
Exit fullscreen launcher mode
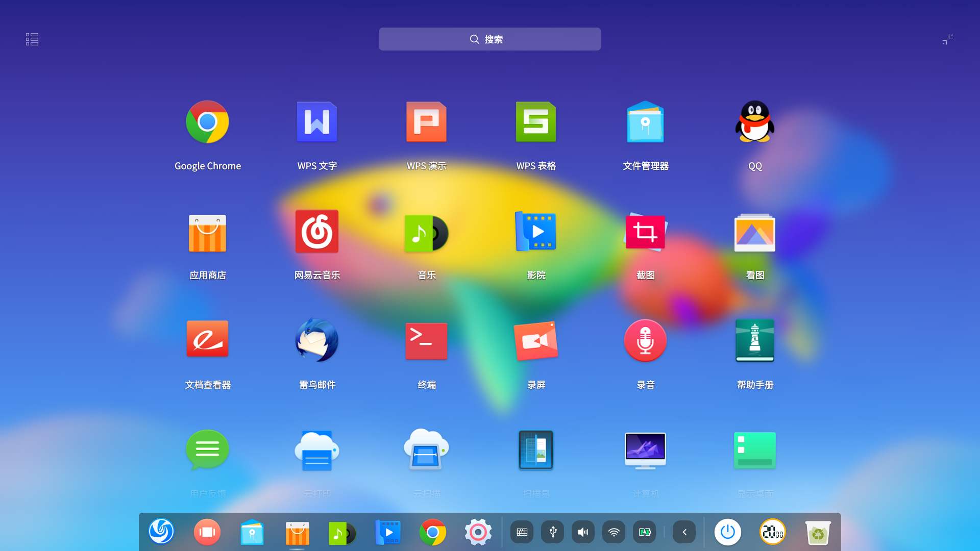tap(947, 39)
